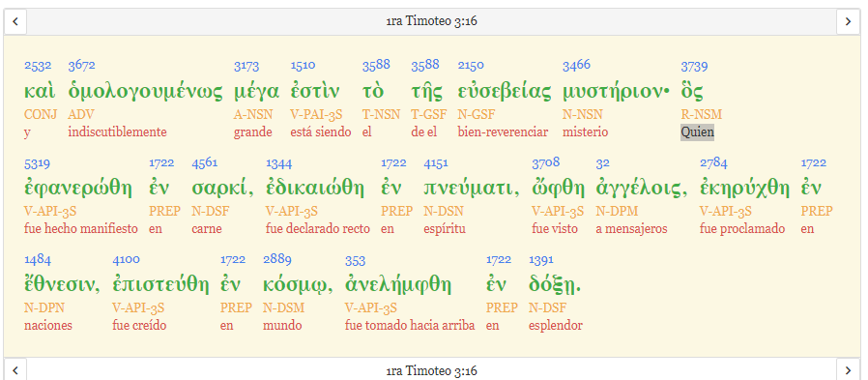Click bottom right next verse arrow
The height and width of the screenshot is (380, 868).
(x=848, y=369)
